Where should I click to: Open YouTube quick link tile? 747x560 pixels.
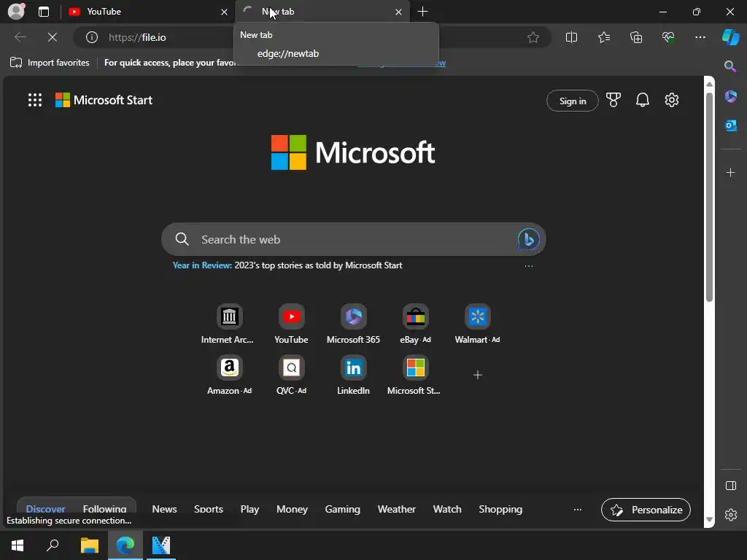tap(291, 324)
